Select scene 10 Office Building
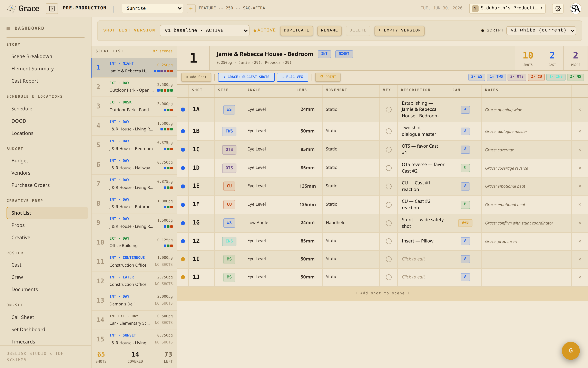 pyautogui.click(x=134, y=242)
